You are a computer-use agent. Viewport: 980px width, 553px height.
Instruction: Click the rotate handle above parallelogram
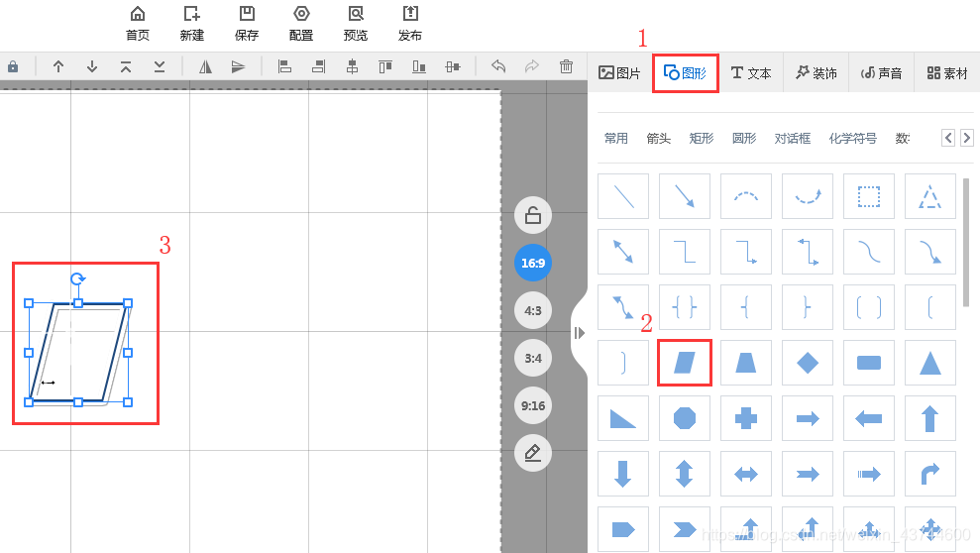(77, 278)
